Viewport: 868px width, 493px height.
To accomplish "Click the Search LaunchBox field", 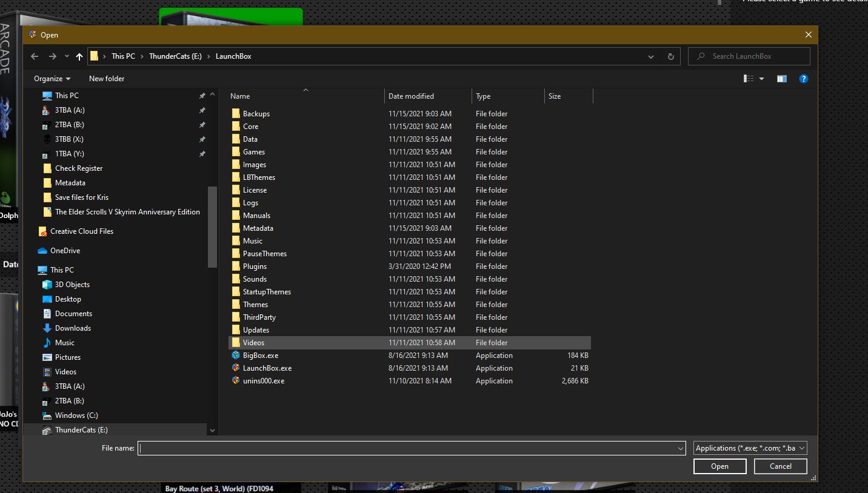I will tap(749, 56).
